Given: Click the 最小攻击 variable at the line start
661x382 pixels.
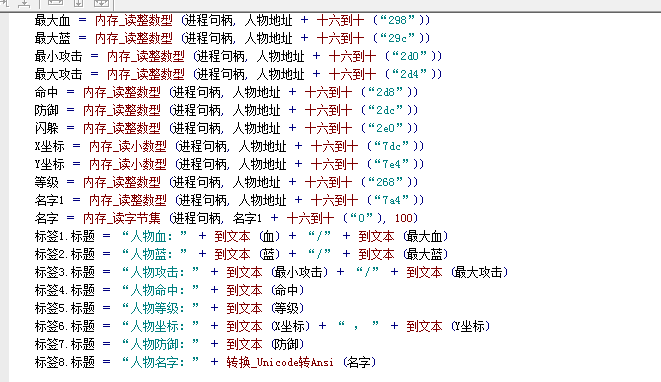Looking at the screenshot, I should pyautogui.click(x=58, y=56).
